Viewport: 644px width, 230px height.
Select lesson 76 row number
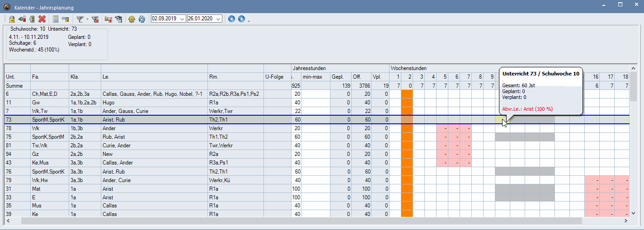[17, 171]
